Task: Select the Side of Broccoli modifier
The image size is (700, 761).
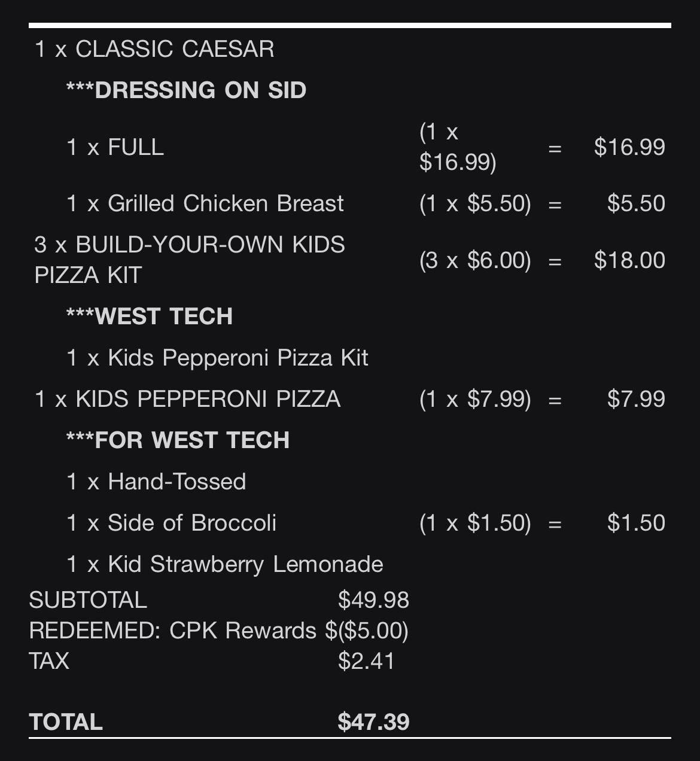Action: (x=172, y=523)
